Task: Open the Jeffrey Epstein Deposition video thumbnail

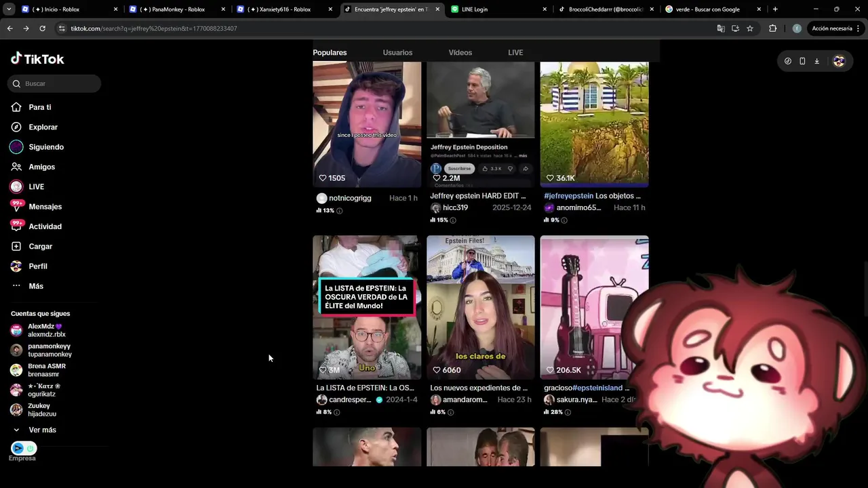Action: click(481, 124)
